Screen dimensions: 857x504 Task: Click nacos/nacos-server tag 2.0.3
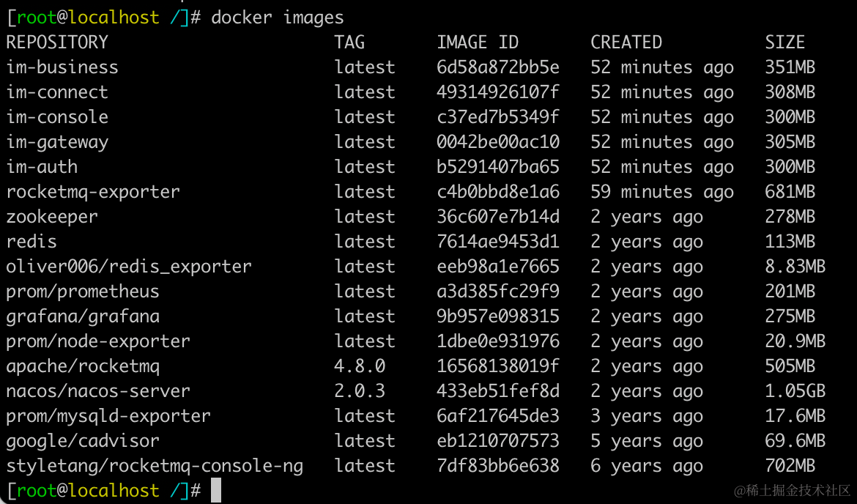point(360,391)
